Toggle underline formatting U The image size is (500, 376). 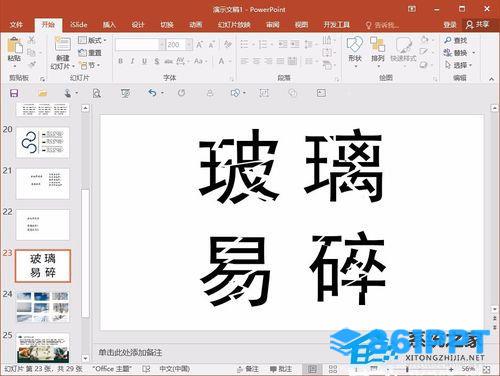coord(144,61)
